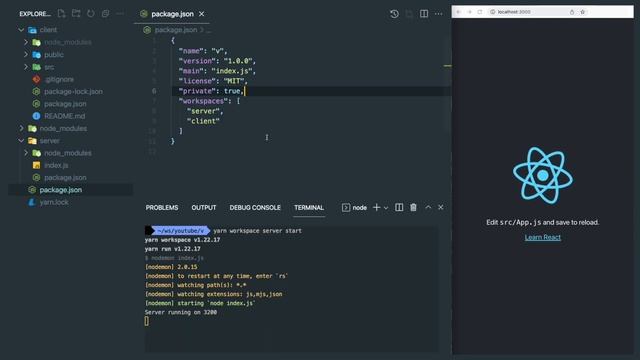Click the index.js JavaScript file icon

(36, 165)
